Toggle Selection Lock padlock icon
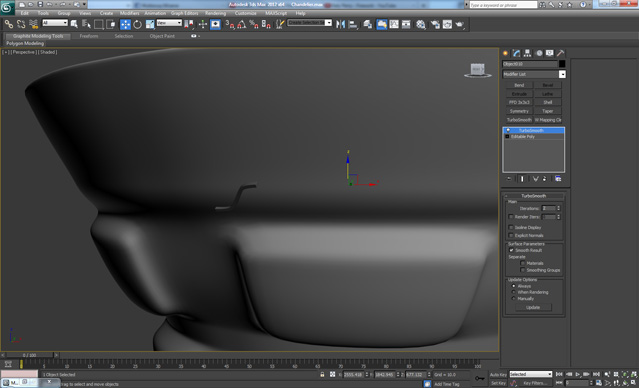This screenshot has height=388, width=639. point(322,374)
